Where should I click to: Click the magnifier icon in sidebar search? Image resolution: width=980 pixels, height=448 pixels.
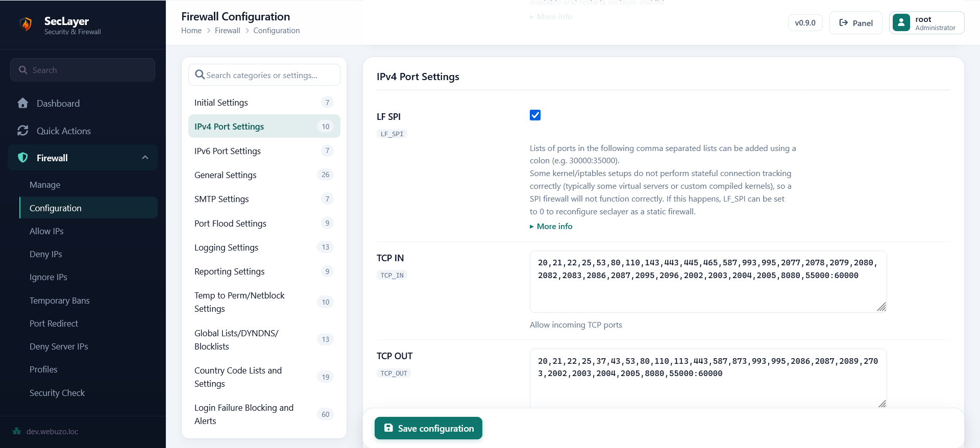(23, 70)
